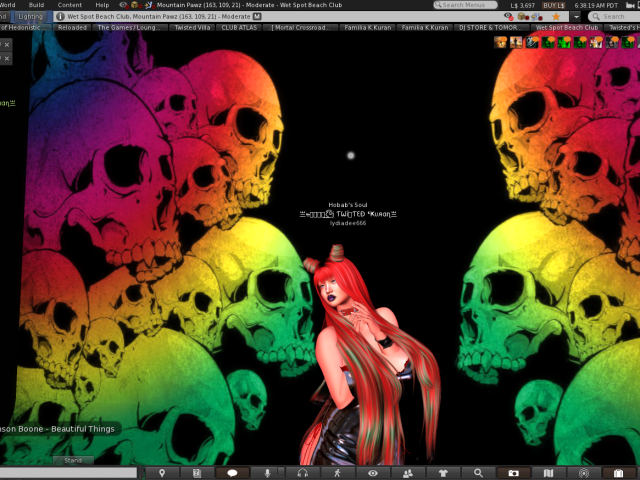Click the Hobab's Soul group tag

point(348,205)
